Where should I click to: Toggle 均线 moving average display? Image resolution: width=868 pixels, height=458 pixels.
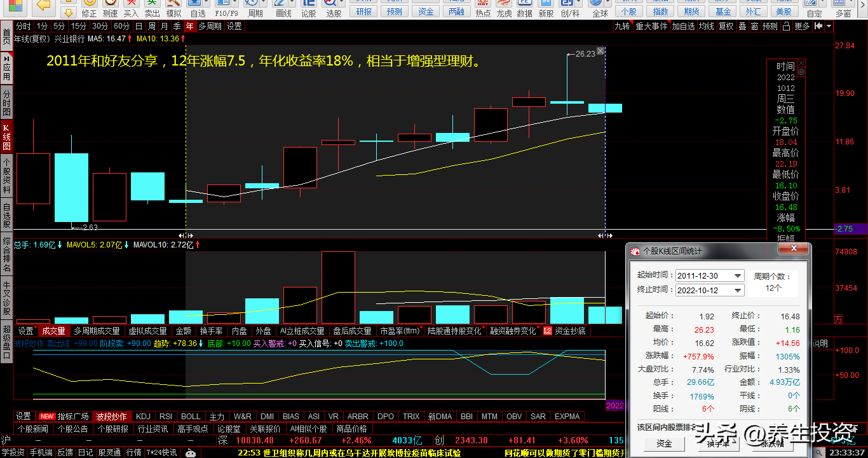tap(706, 26)
